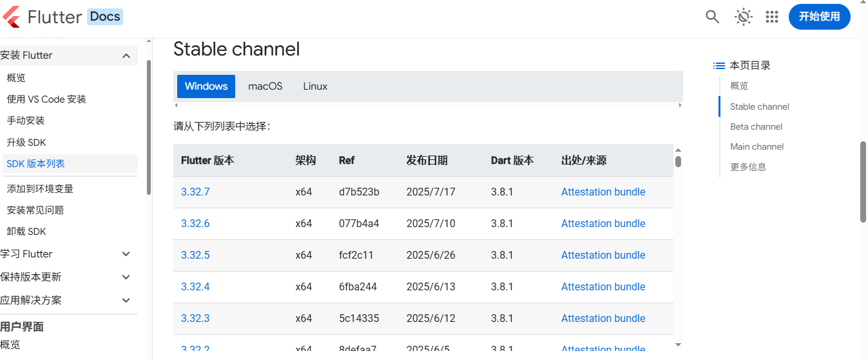Viewport: 868px width, 360px height.
Task: Click the Ref cell d7b523b
Action: (359, 192)
